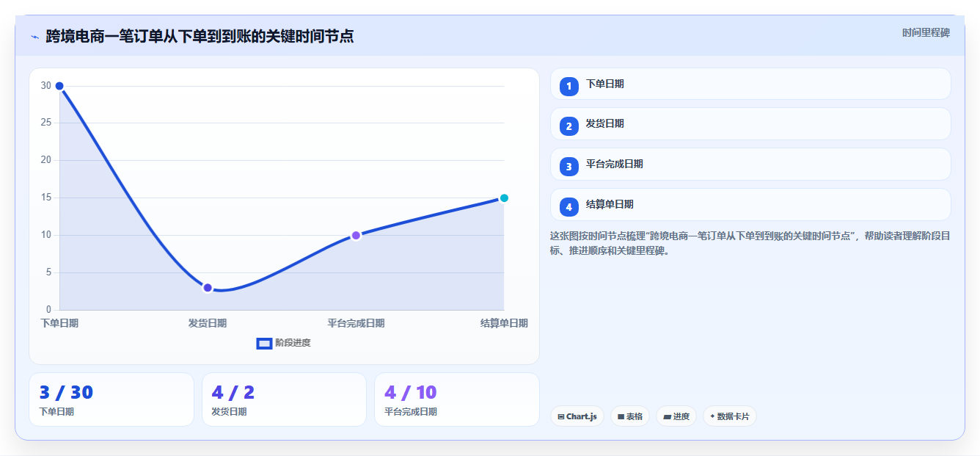
Task: Click the sparkle icon inside 数据卡片 chip
Action: [712, 416]
